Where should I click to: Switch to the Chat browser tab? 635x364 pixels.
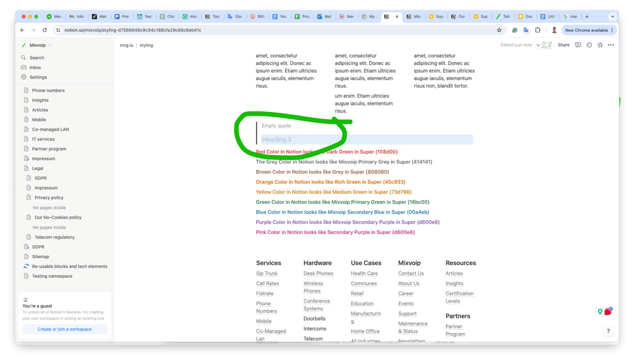pos(167,17)
